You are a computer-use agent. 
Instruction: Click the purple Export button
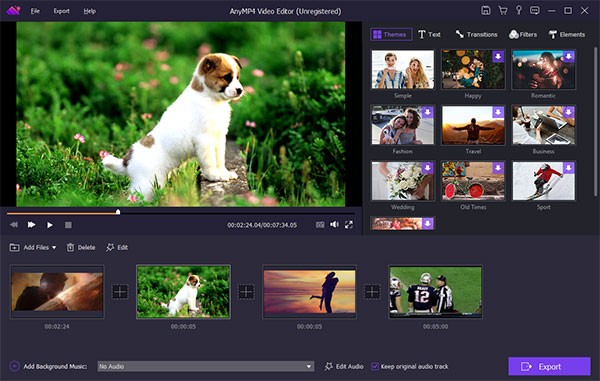coord(549,366)
